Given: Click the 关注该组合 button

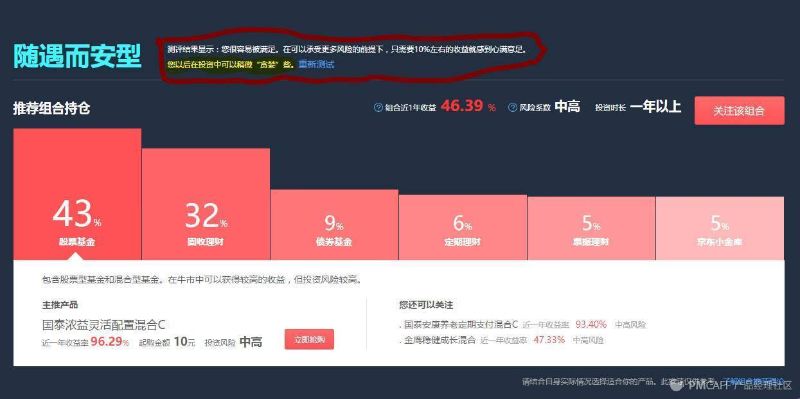Looking at the screenshot, I should pyautogui.click(x=739, y=111).
